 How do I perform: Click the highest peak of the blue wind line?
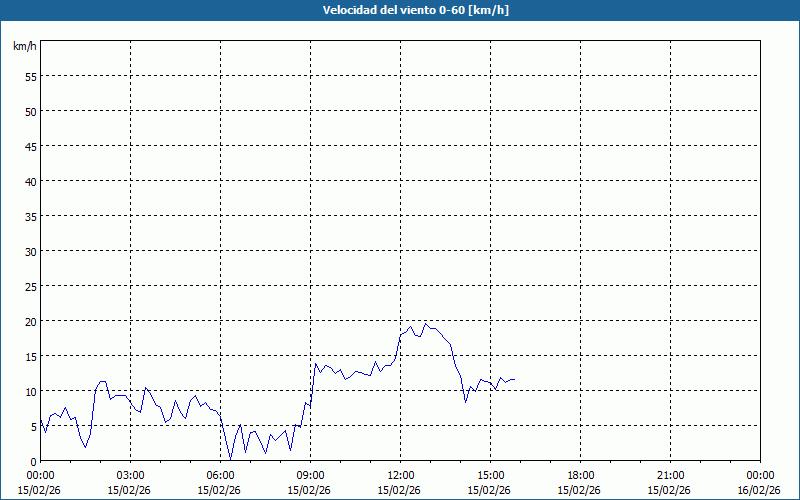pos(425,323)
